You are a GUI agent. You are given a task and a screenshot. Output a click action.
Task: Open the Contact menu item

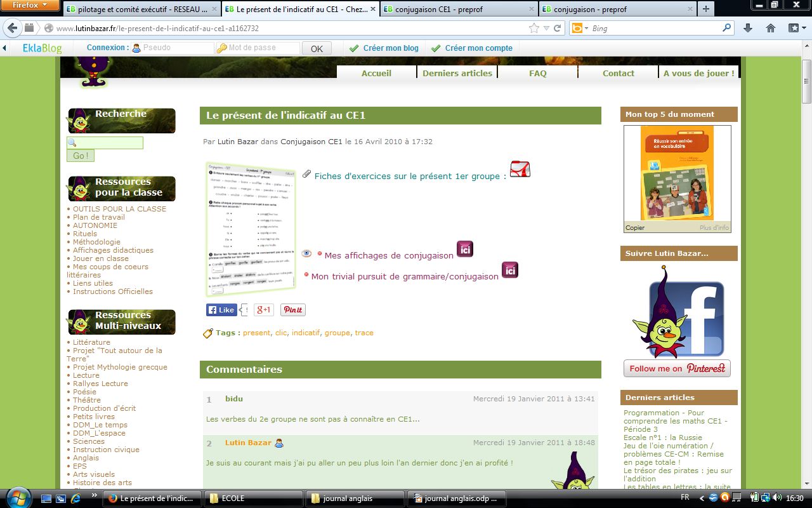[619, 73]
